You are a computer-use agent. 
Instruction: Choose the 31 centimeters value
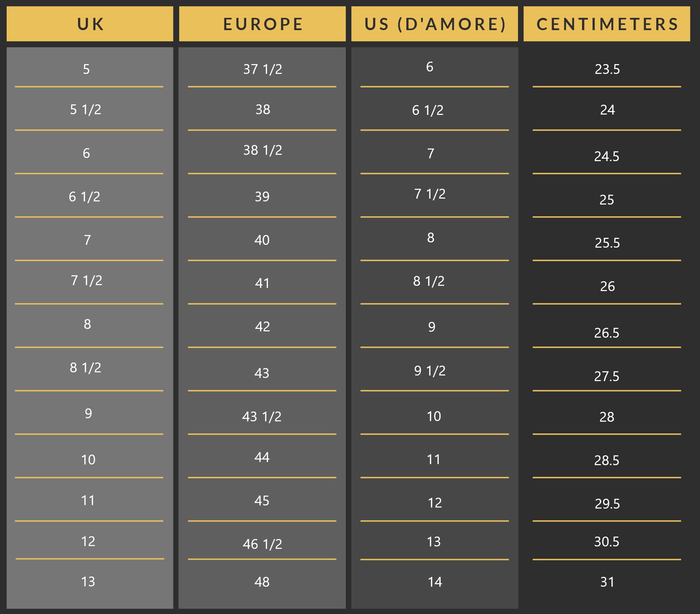[x=607, y=582]
